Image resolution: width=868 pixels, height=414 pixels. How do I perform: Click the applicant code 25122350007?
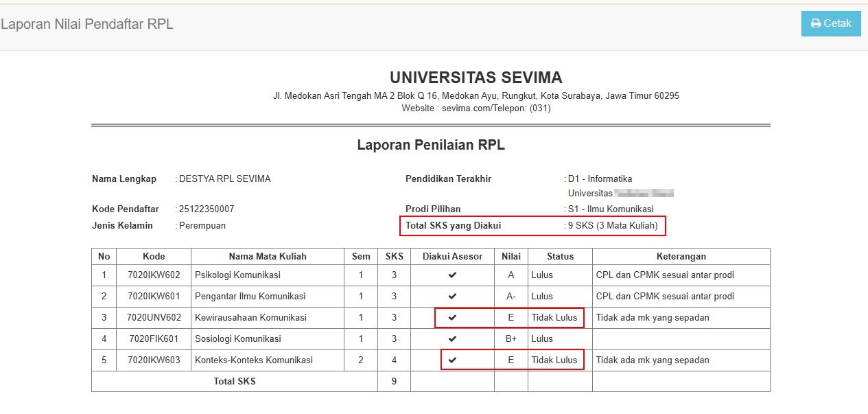point(206,209)
